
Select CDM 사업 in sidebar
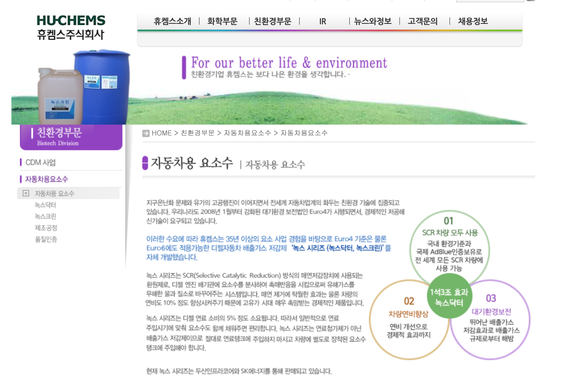point(40,162)
